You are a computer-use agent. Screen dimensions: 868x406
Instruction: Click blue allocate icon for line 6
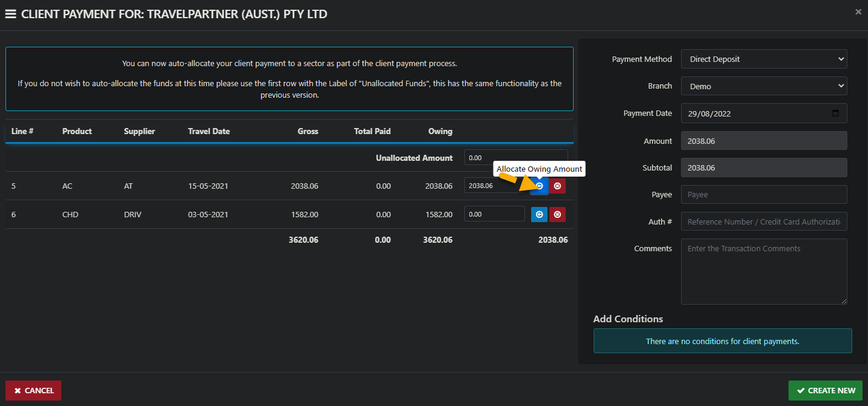pyautogui.click(x=539, y=214)
